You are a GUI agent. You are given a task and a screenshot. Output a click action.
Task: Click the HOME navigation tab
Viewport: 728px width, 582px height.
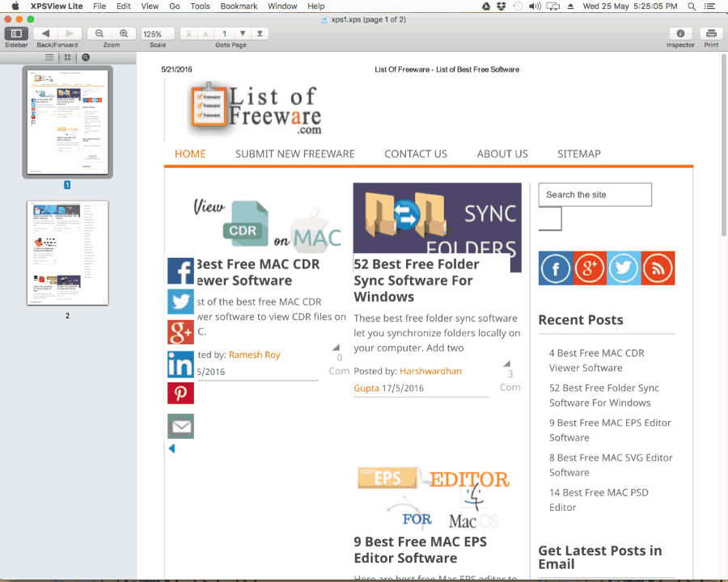coord(190,154)
